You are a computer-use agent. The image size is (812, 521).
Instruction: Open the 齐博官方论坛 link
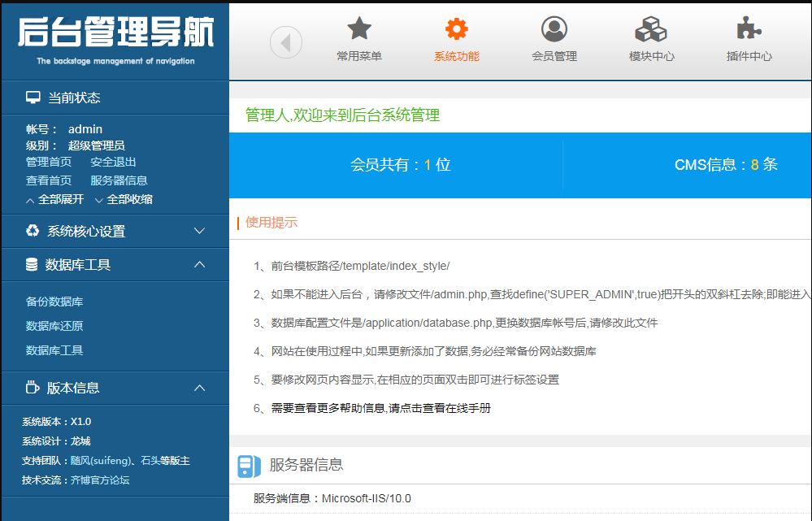(100, 480)
